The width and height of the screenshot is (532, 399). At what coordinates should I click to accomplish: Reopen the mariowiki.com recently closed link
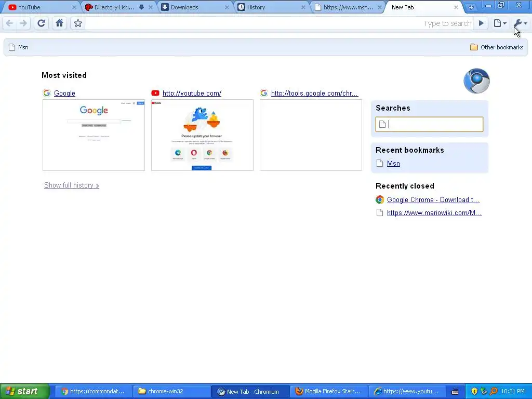tap(434, 212)
